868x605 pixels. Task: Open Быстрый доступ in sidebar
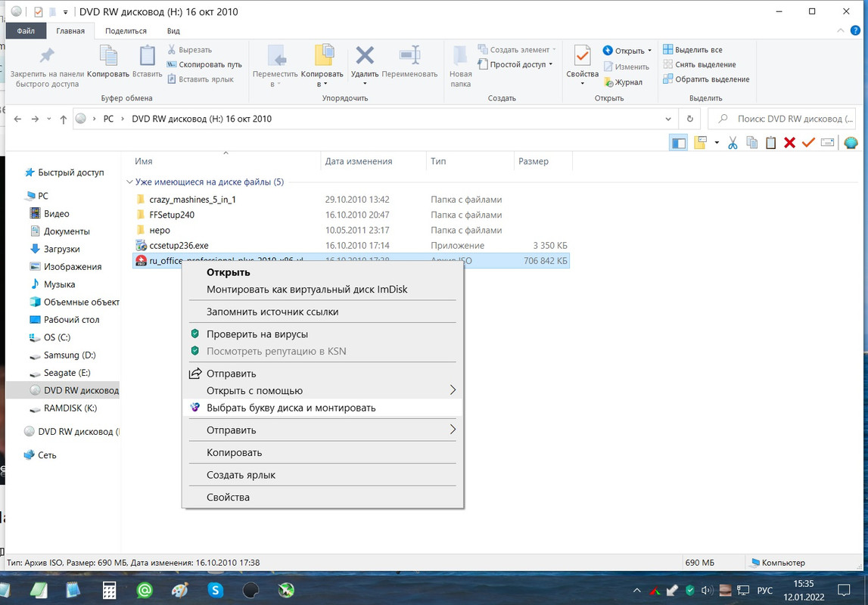[x=70, y=172]
